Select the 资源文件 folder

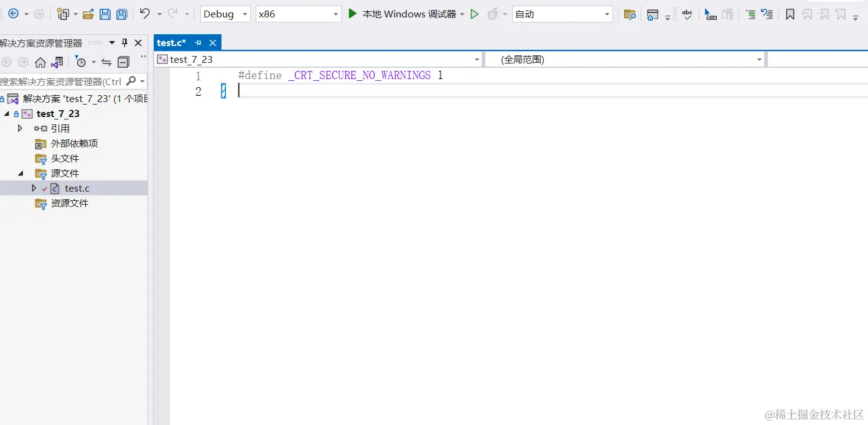[70, 203]
